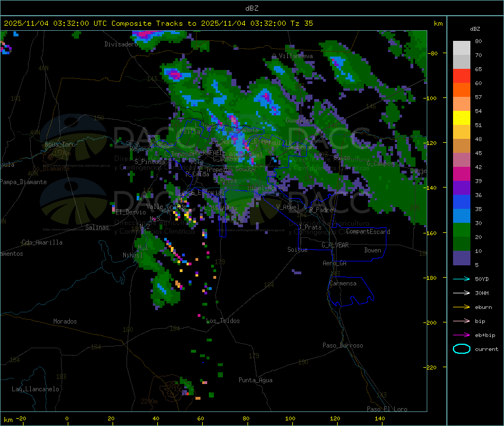This screenshot has width=504, height=426.
Task: Click the Los_Toldos map label
Action: coord(223,321)
